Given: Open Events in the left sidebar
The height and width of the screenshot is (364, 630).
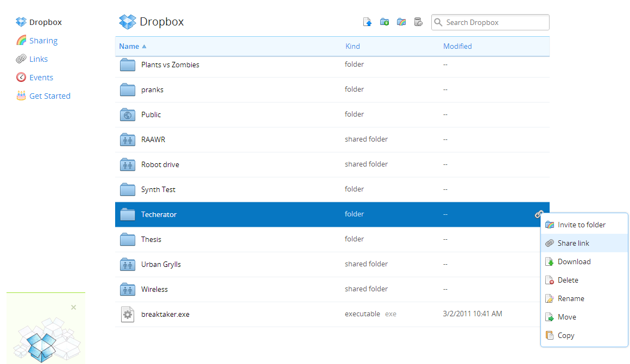Looking at the screenshot, I should (x=35, y=78).
